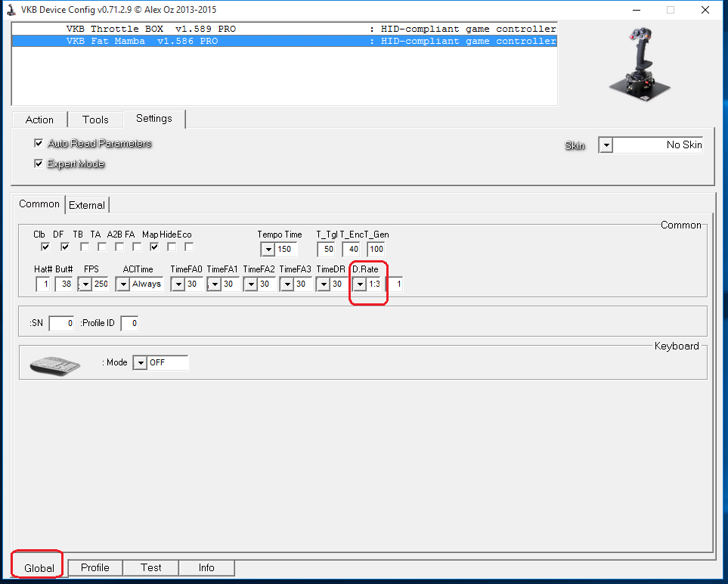The width and height of the screenshot is (728, 584).
Task: Click the But# input field
Action: click(x=64, y=284)
